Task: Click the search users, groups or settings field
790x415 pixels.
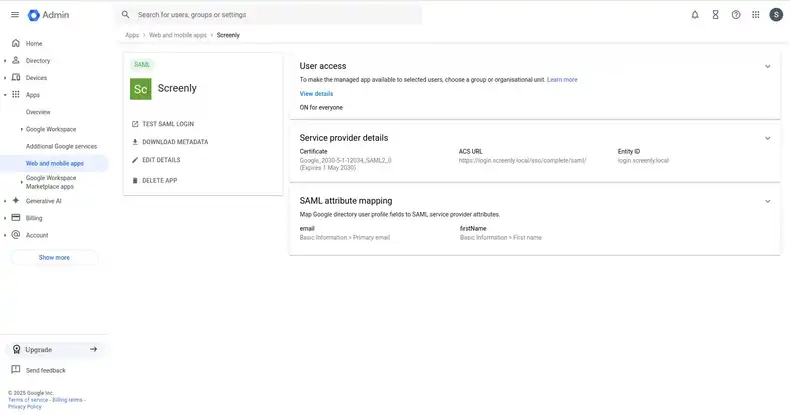Action: pos(270,15)
